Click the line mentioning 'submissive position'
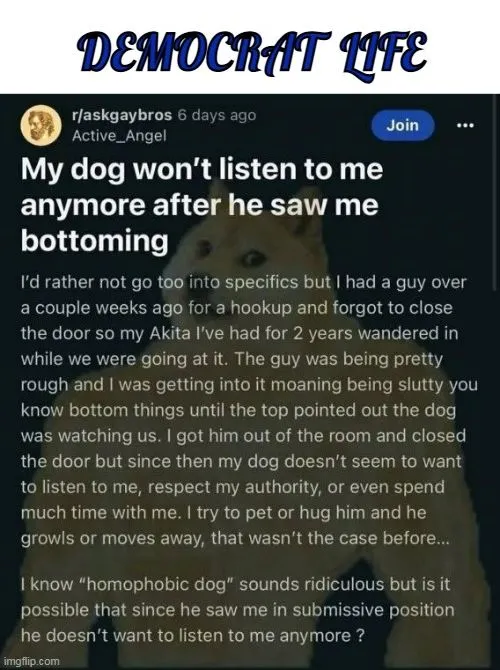 [238, 610]
